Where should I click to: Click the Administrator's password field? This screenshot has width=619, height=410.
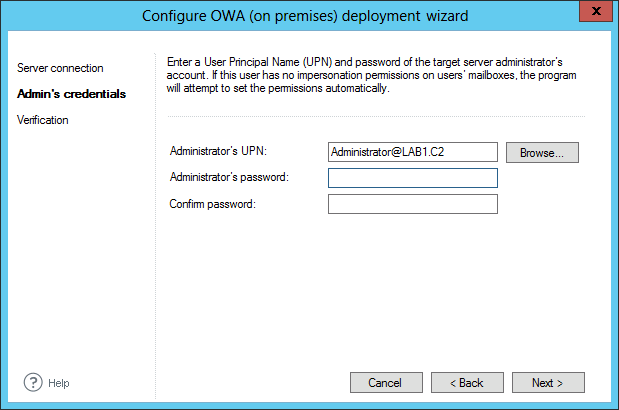click(413, 178)
